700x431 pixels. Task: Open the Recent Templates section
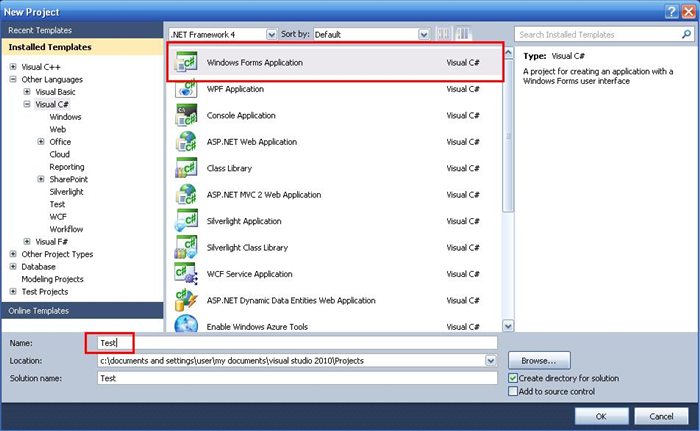[82, 30]
